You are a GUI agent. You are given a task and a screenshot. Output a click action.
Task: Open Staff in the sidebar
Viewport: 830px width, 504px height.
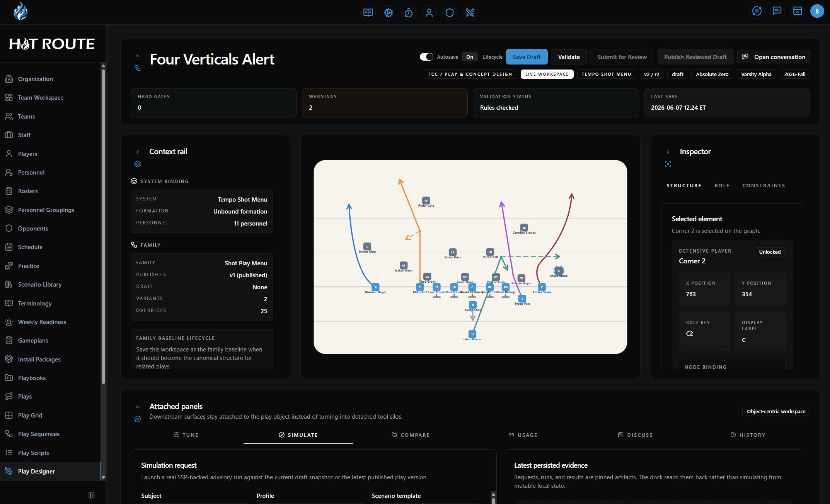(x=50, y=135)
